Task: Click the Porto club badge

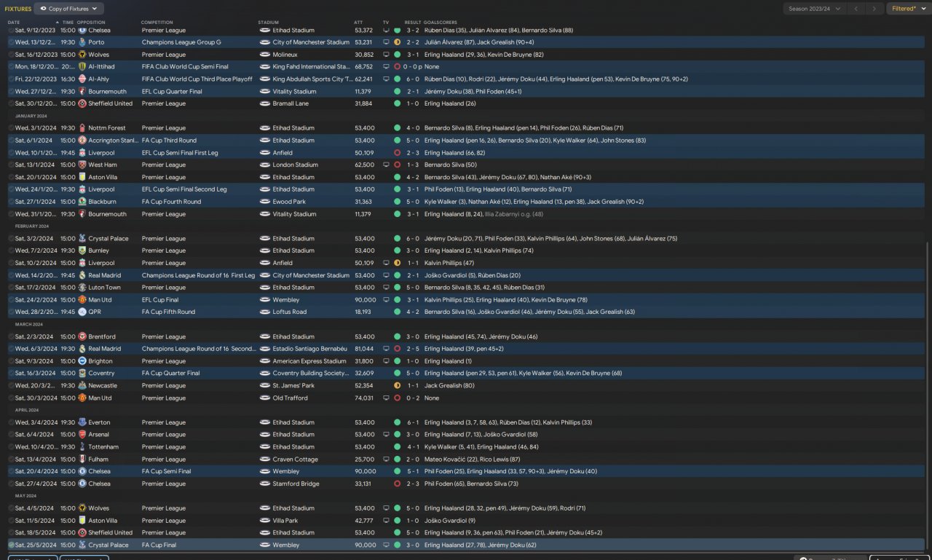Action: click(x=82, y=42)
